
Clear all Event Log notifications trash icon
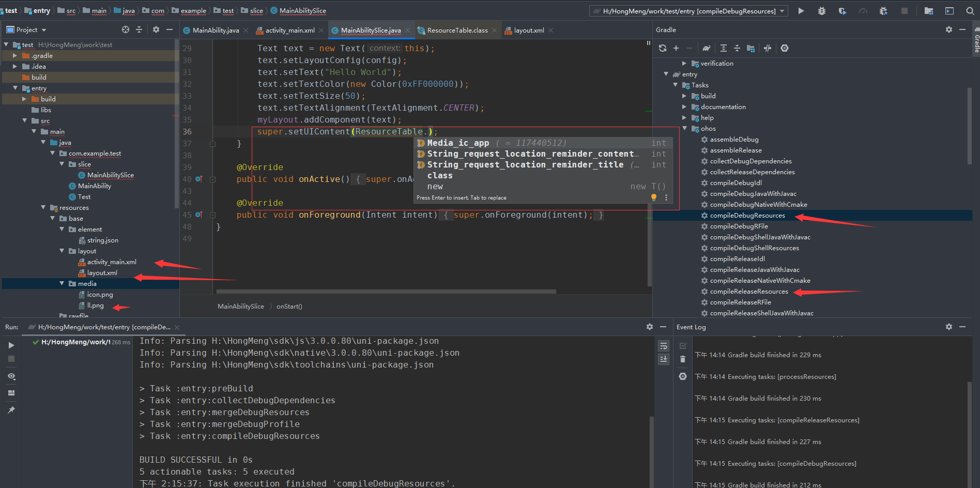point(683,359)
